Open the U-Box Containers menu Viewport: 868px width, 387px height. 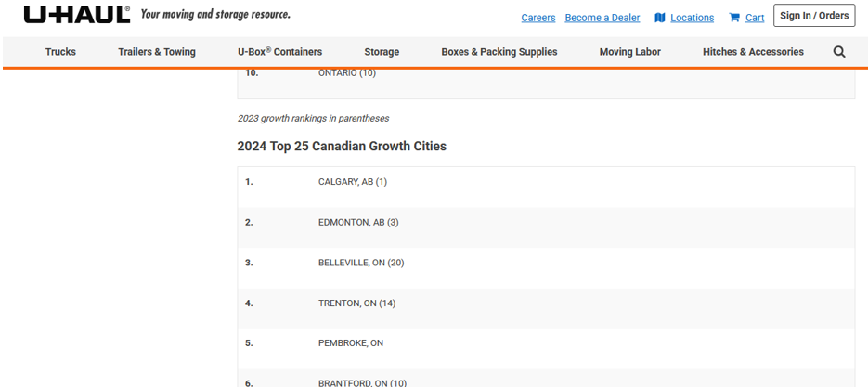[279, 51]
